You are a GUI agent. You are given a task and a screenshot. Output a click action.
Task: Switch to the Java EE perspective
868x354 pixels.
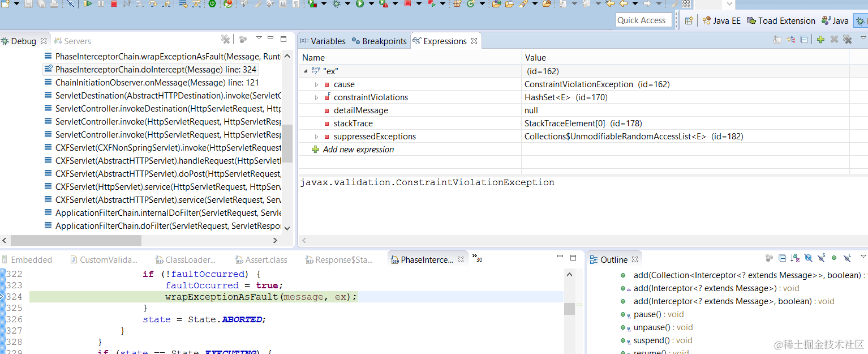tap(721, 20)
